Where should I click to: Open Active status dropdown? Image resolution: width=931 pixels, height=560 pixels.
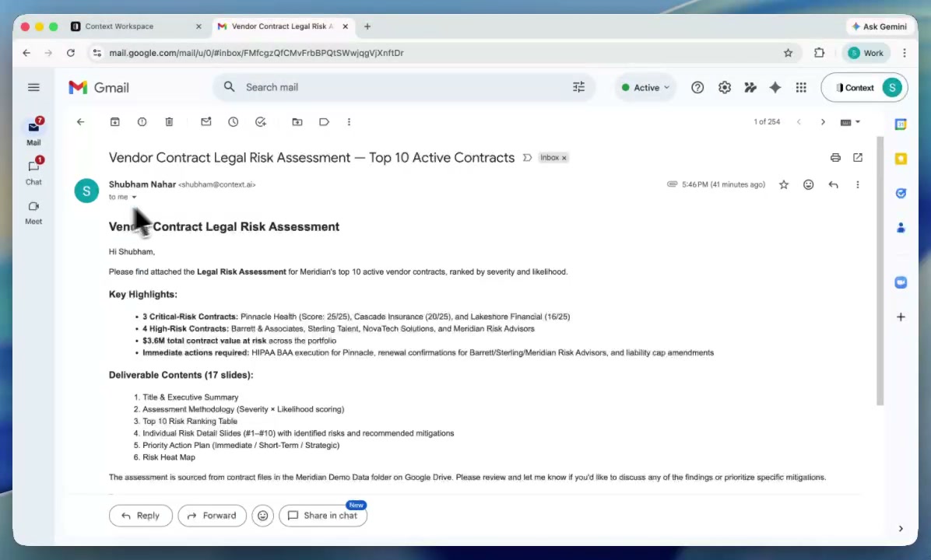click(x=645, y=88)
